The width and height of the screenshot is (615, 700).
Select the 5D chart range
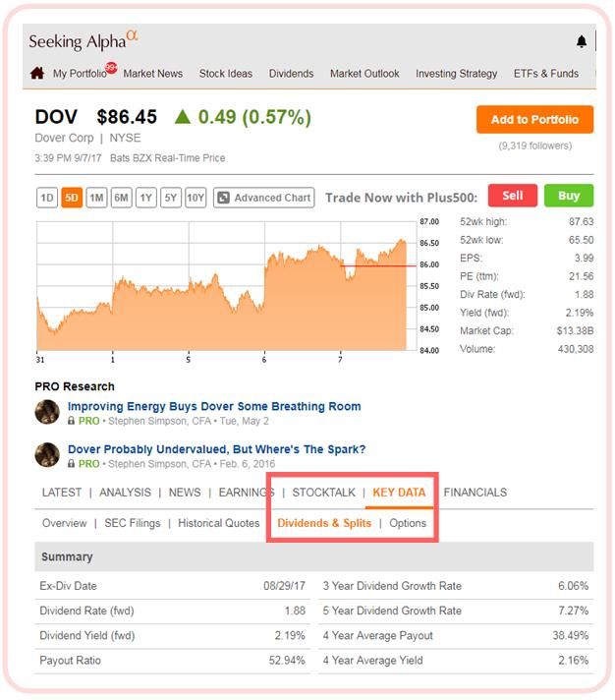tap(72, 198)
